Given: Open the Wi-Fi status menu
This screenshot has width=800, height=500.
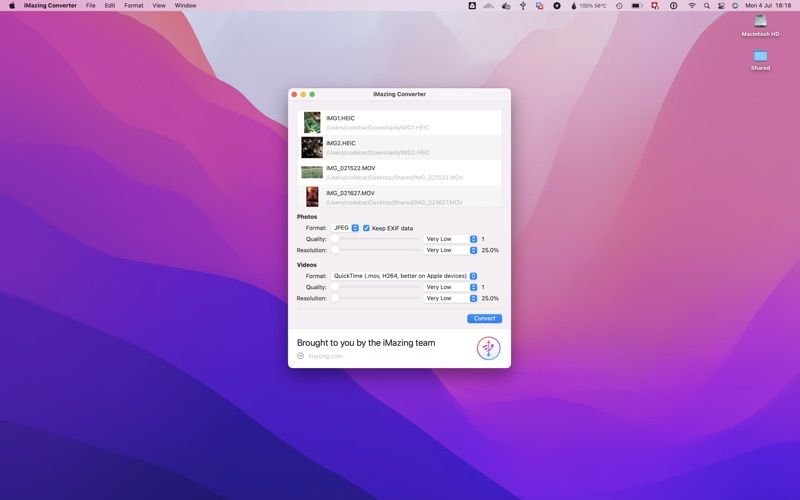Looking at the screenshot, I should (692, 6).
